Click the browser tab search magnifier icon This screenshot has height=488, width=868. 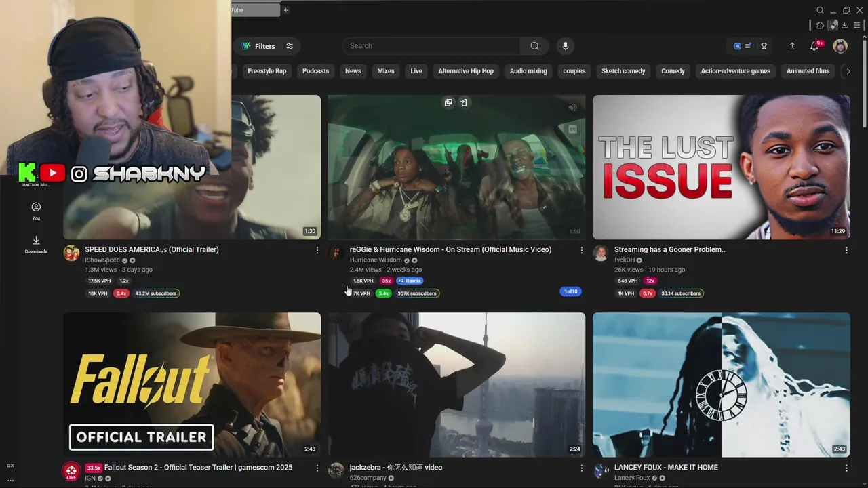tap(820, 10)
